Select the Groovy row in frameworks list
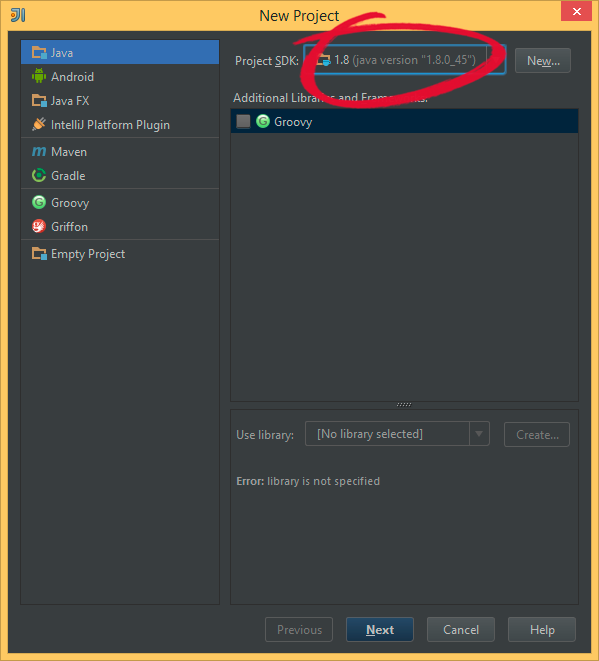Image resolution: width=599 pixels, height=661 pixels. pos(404,121)
